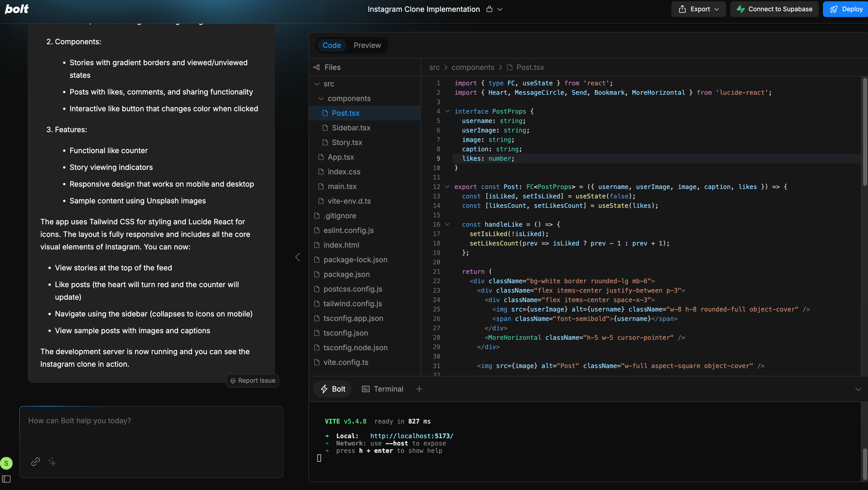The image size is (868, 490).
Task: Open .gitignore file
Action: [364, 215]
